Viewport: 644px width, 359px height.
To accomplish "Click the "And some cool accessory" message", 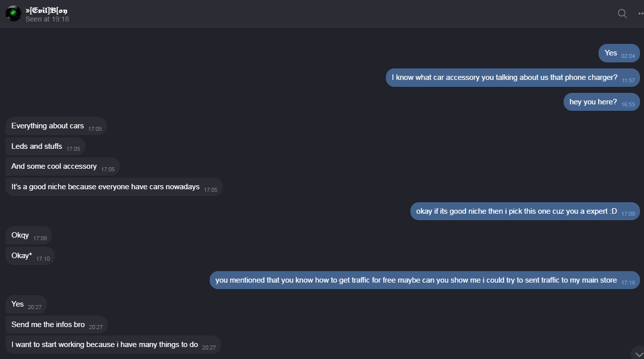I will (x=62, y=167).
